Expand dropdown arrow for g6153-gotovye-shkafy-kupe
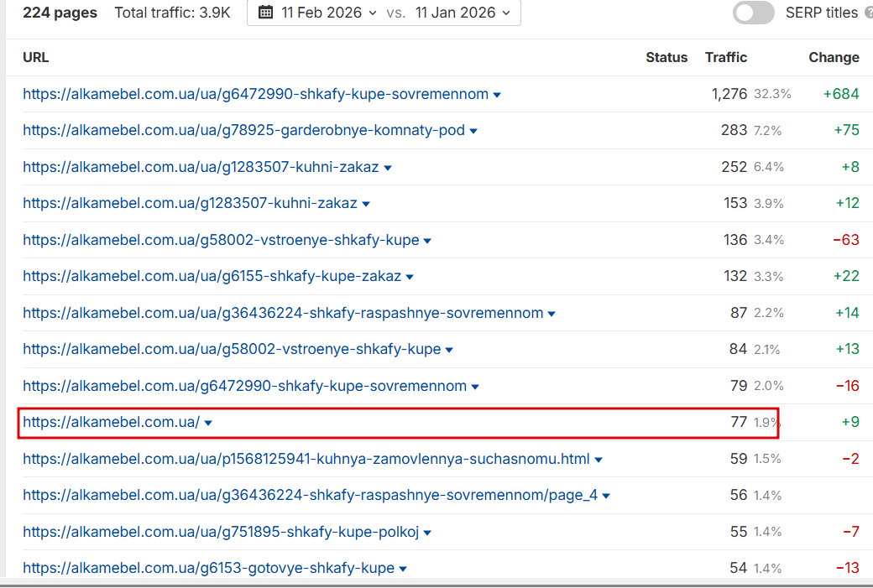This screenshot has height=588, width=873. pos(403,569)
